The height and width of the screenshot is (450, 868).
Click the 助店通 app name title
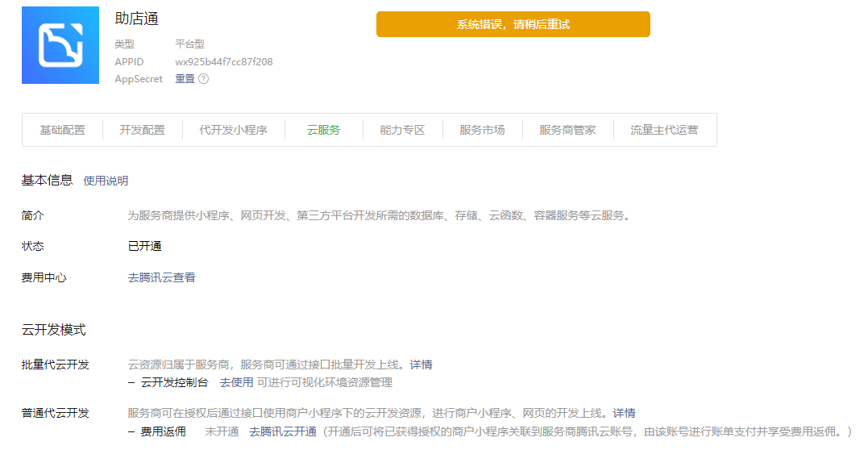pos(137,19)
